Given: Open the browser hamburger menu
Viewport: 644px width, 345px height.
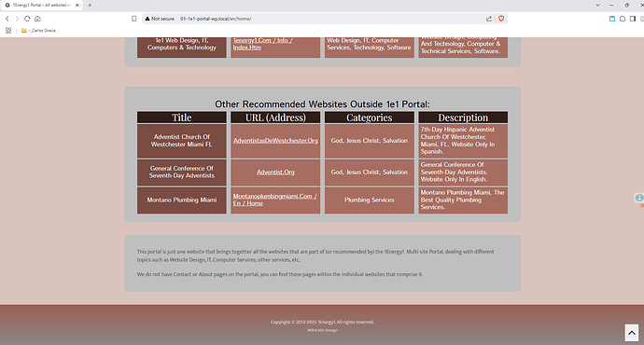Looking at the screenshot, I should (x=641, y=19).
